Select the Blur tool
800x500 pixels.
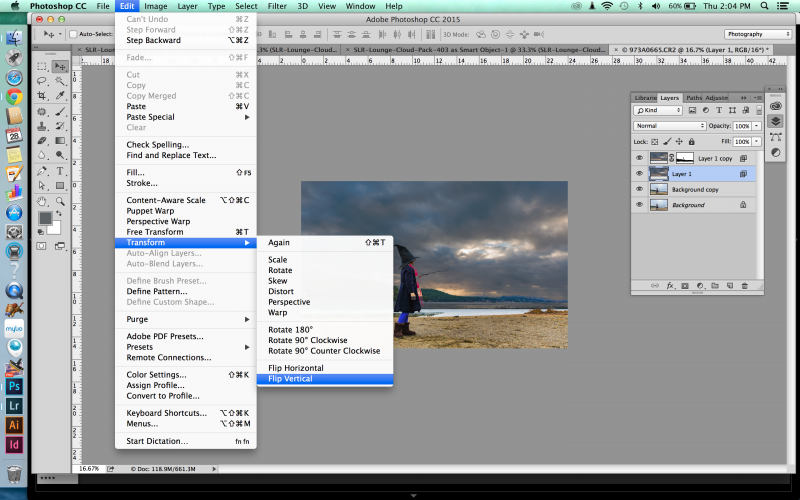coord(42,155)
